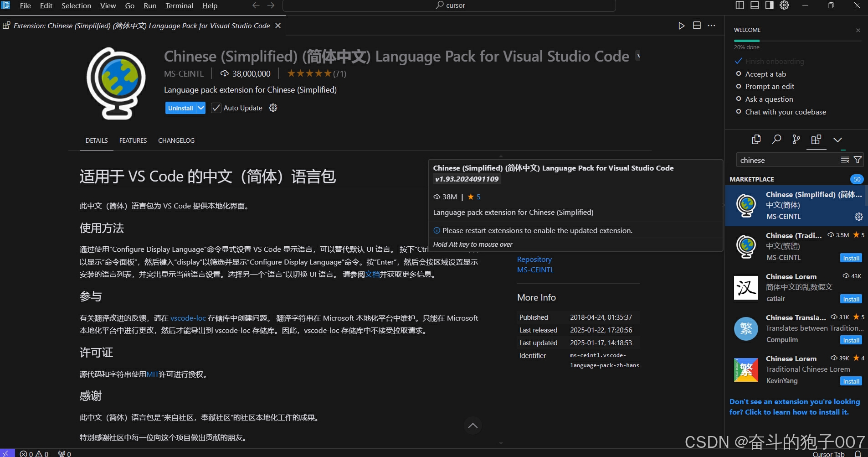Image resolution: width=868 pixels, height=457 pixels.
Task: Open the Edit menu
Action: [46, 5]
